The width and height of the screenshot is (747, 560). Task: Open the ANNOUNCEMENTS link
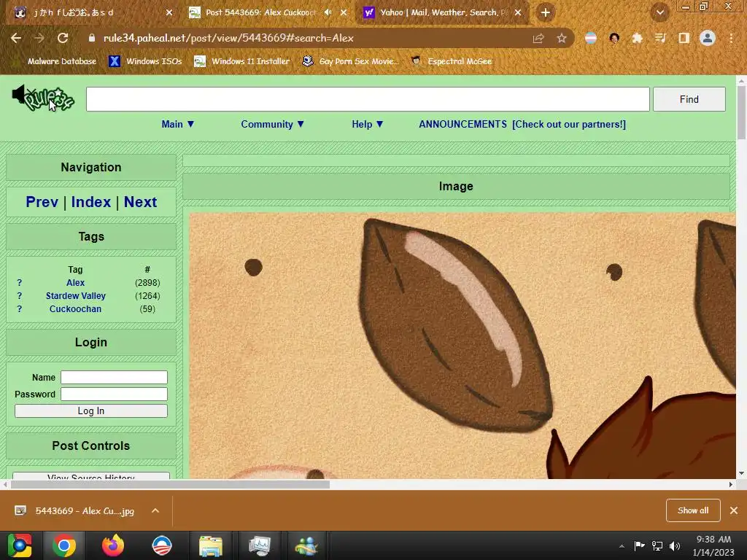pos(462,124)
